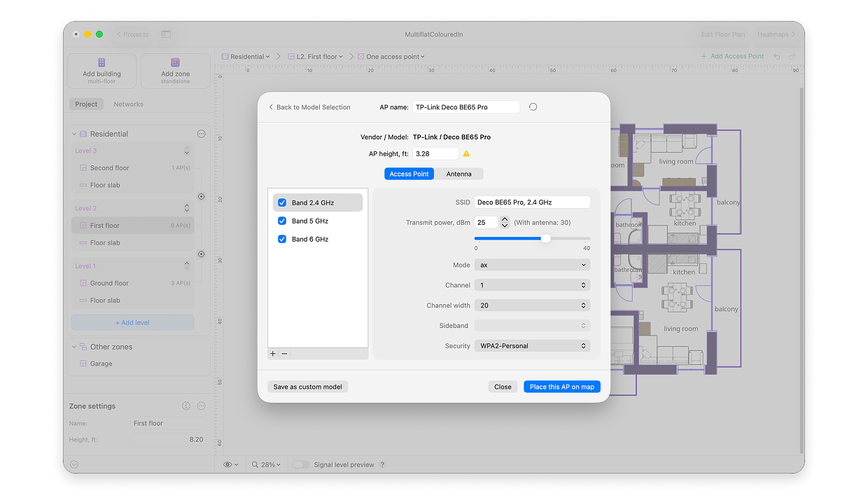Click Zone settings info icon
This screenshot has height=496, width=868.
tap(186, 406)
